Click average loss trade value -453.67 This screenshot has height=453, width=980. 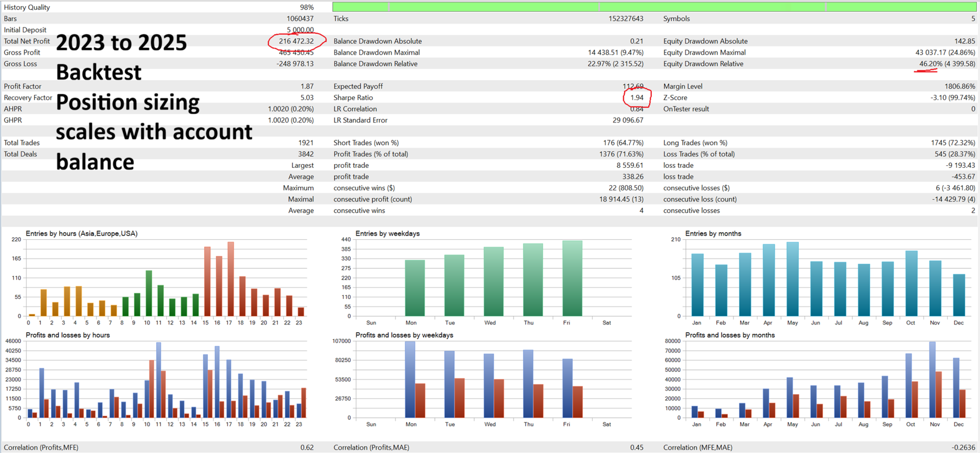[x=963, y=177]
